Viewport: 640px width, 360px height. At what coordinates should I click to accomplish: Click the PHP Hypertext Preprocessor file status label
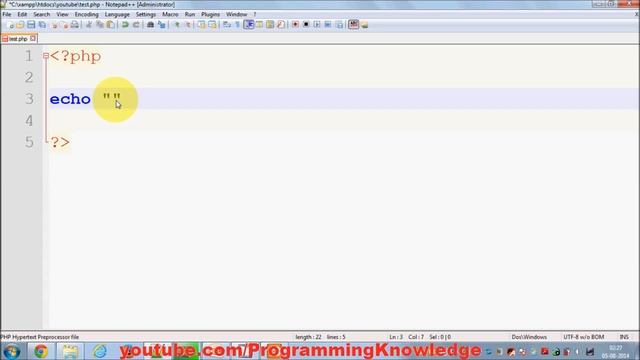(40, 337)
